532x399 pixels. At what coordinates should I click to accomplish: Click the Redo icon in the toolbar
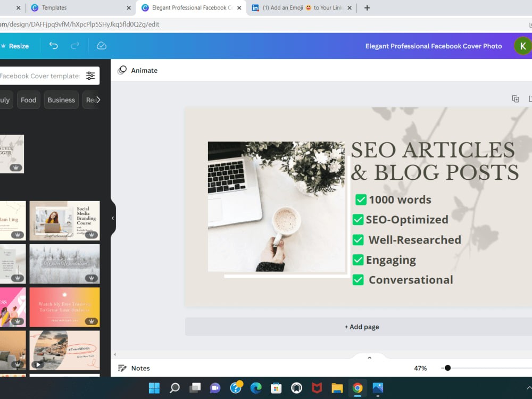(x=74, y=46)
